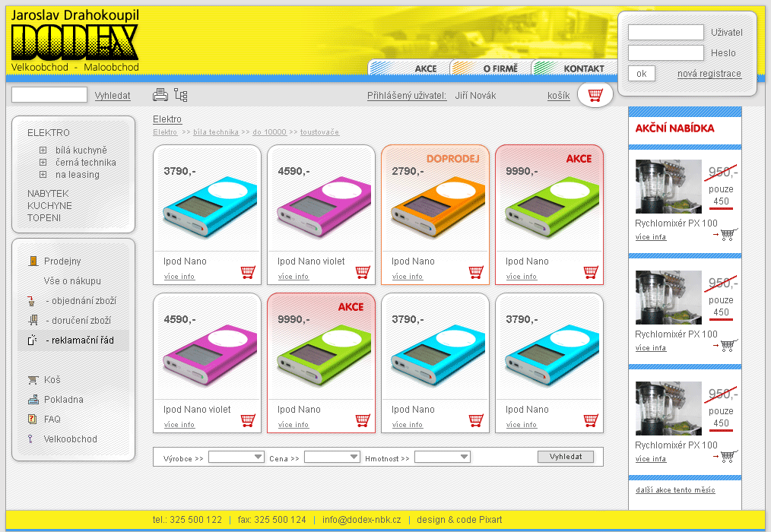Click více info under the first blue Ipod Nano

179,277
